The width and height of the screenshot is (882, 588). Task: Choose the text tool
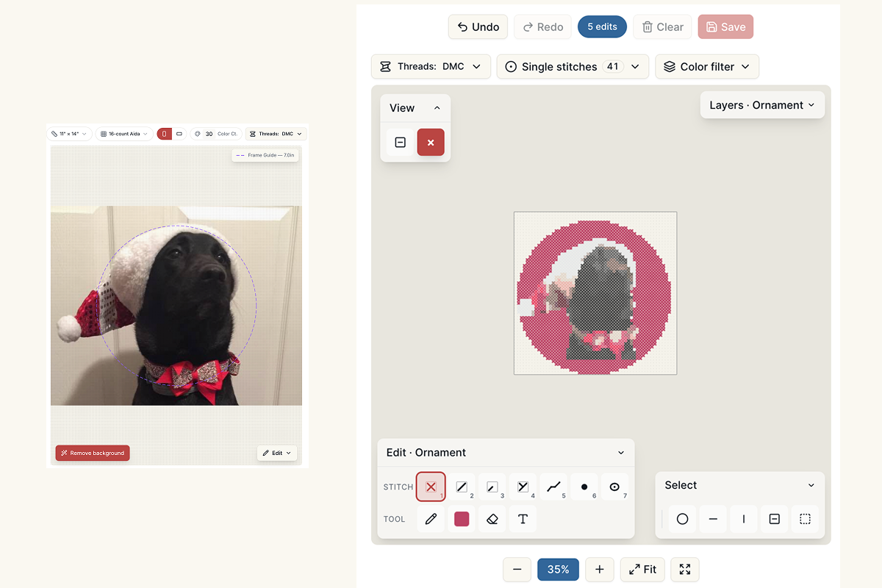click(523, 519)
